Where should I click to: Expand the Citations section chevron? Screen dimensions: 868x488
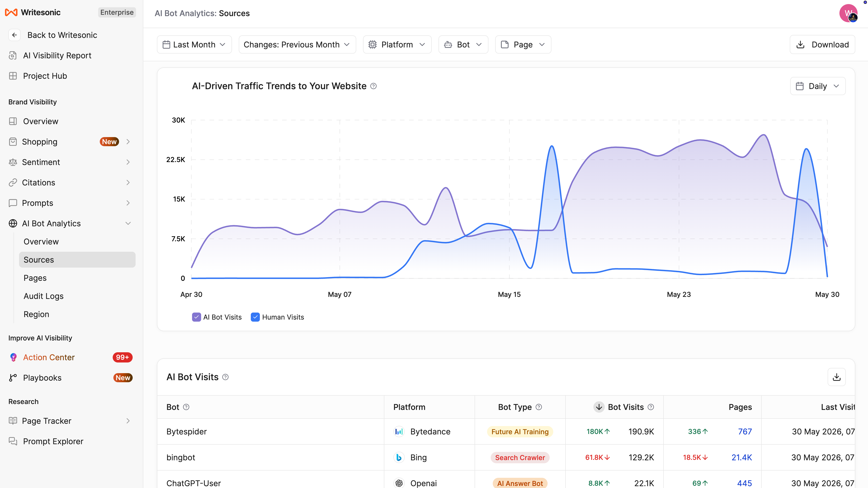(128, 182)
